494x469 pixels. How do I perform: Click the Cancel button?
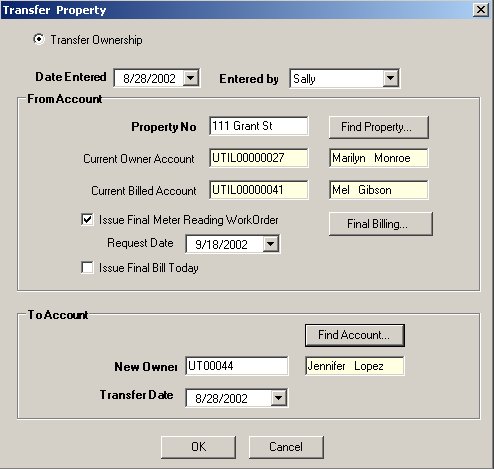coord(286,447)
